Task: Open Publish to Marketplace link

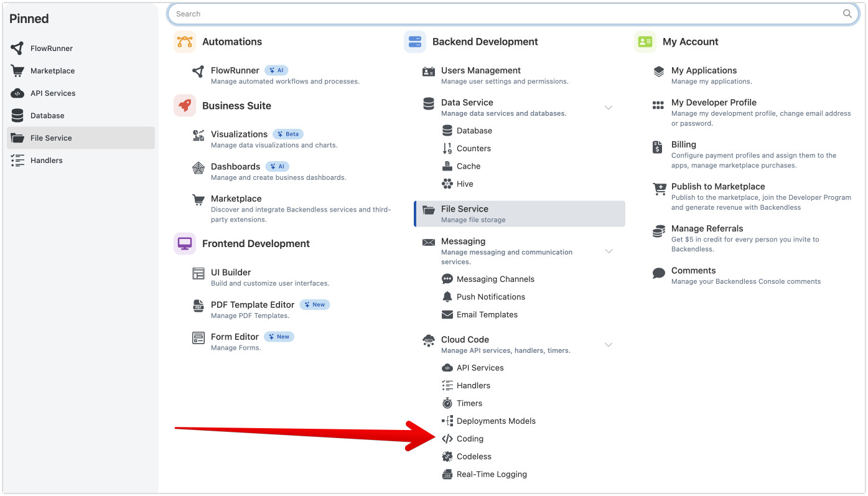Action: [x=718, y=187]
